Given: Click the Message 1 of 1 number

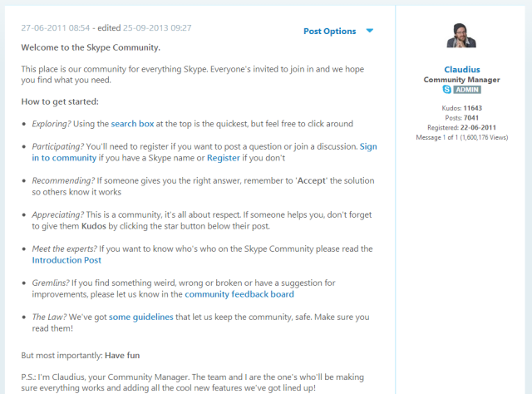Looking at the screenshot, I should pyautogui.click(x=444, y=137).
